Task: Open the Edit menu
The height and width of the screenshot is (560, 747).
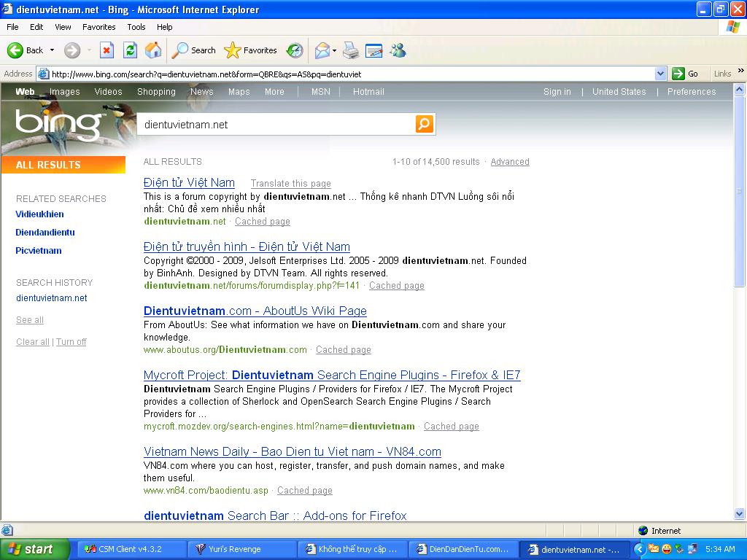Action: [36, 27]
